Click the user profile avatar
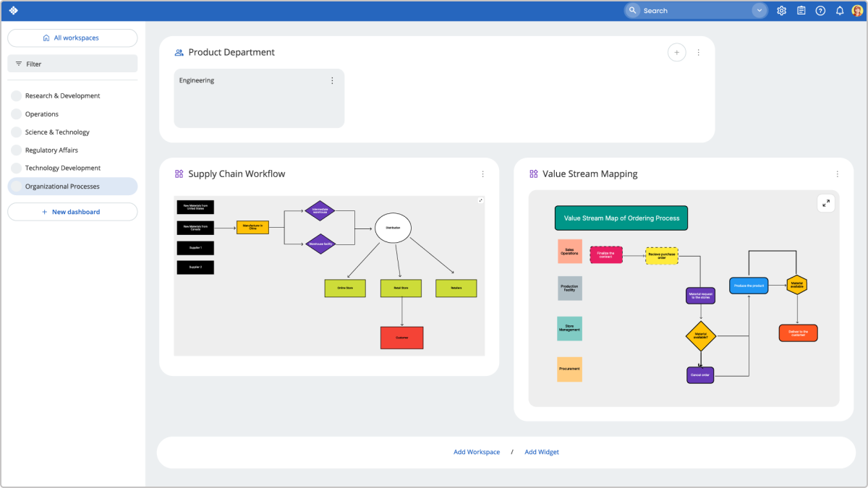 point(857,11)
